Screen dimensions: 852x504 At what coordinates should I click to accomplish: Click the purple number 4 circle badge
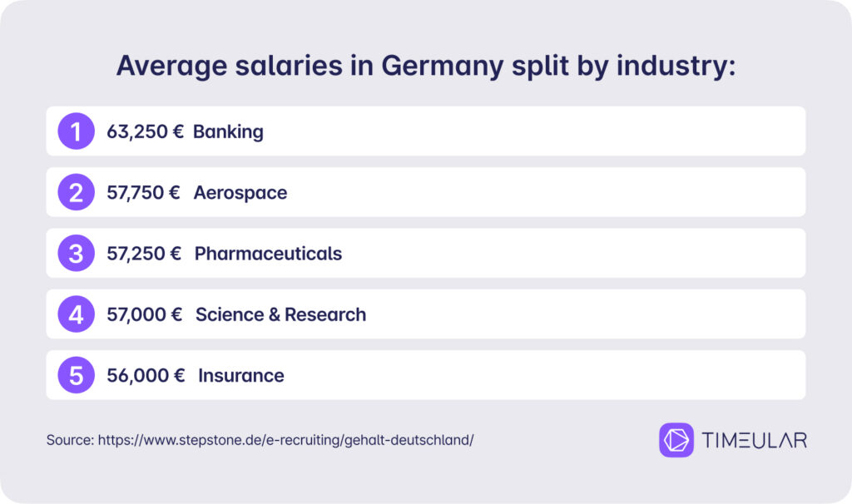(76, 314)
